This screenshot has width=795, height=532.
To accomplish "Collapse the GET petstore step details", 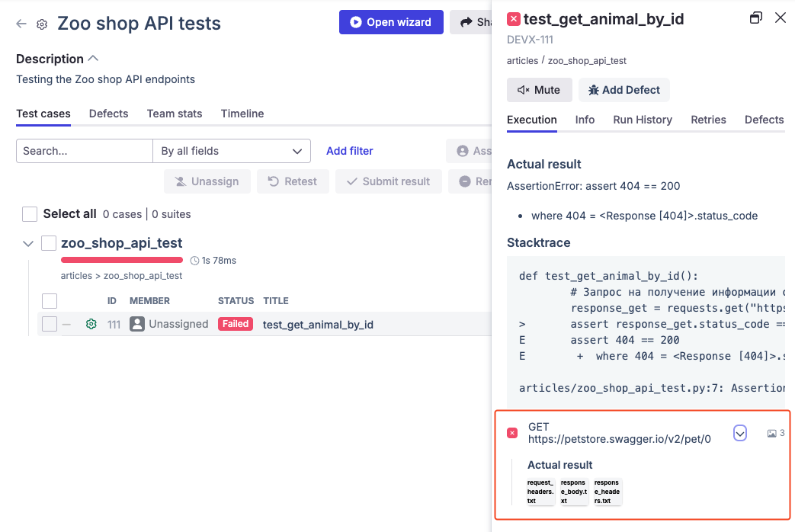I will (x=739, y=433).
